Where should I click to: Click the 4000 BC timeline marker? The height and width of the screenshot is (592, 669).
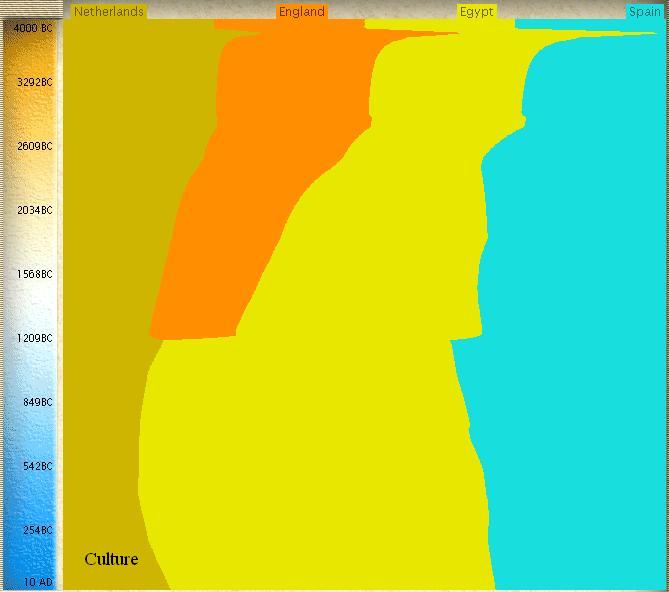(x=34, y=28)
